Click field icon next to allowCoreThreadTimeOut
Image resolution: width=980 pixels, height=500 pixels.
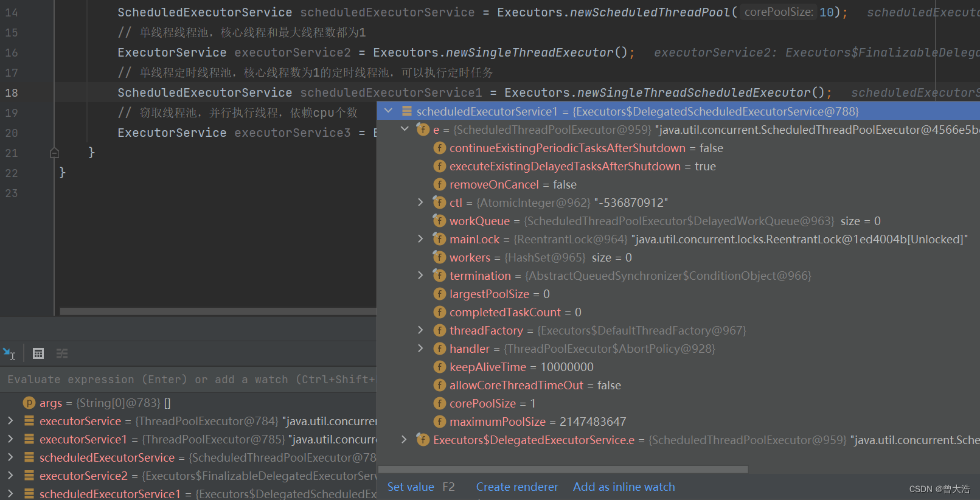click(x=439, y=385)
